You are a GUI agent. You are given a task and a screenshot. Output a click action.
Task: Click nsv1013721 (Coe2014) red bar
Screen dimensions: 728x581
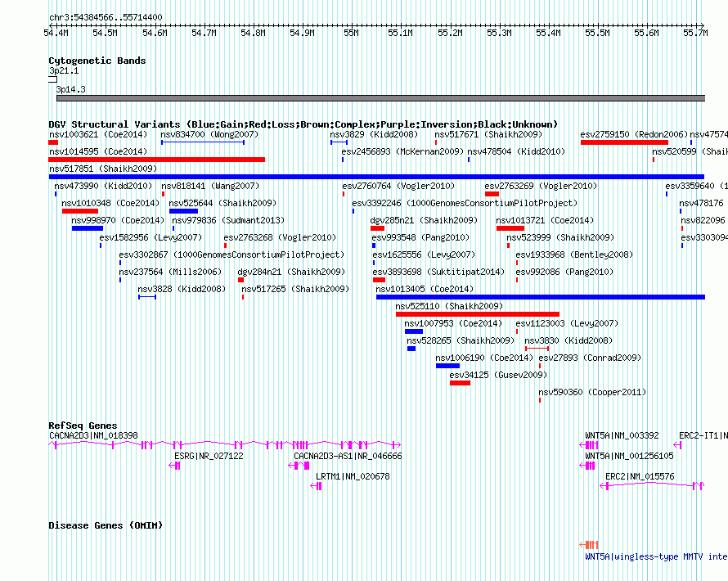pos(510,228)
